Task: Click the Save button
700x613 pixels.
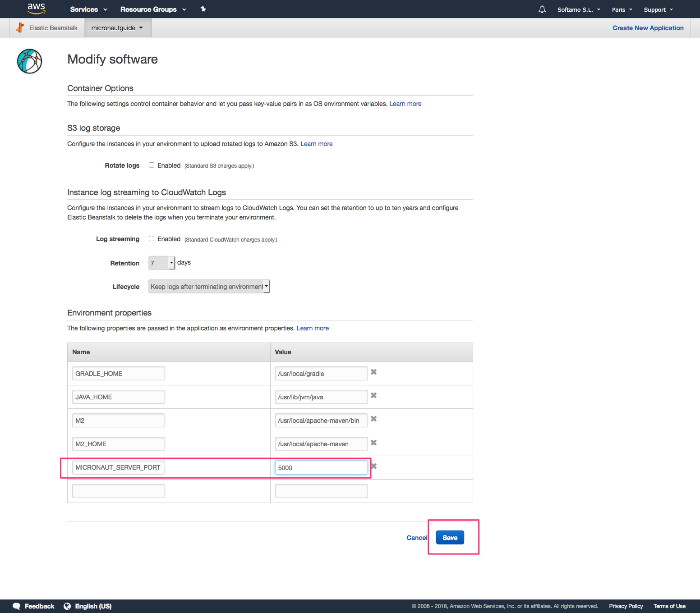Action: coord(450,538)
